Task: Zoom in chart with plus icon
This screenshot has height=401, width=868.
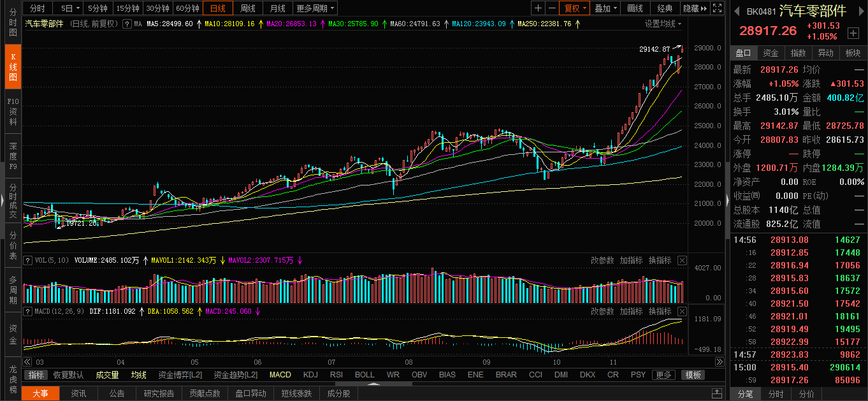Action: (x=539, y=8)
